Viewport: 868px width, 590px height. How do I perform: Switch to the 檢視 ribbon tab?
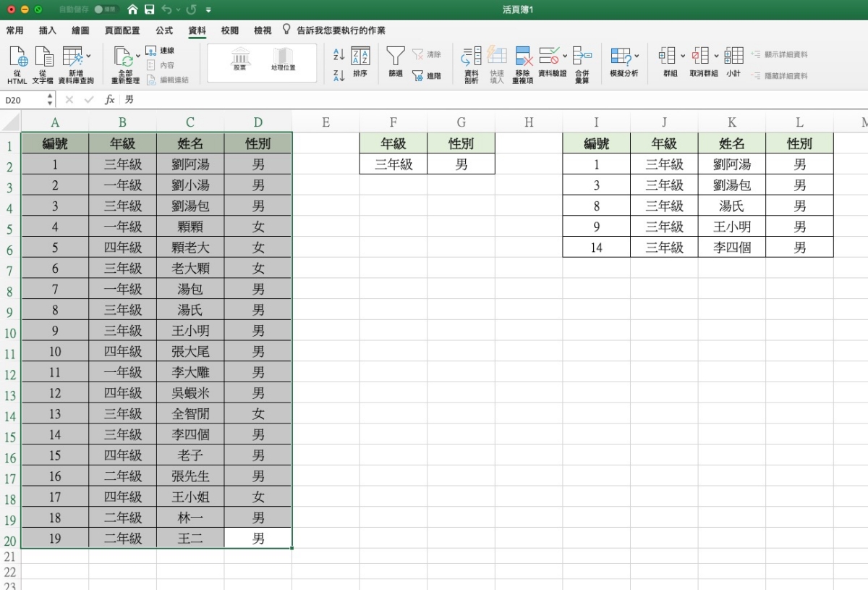263,30
